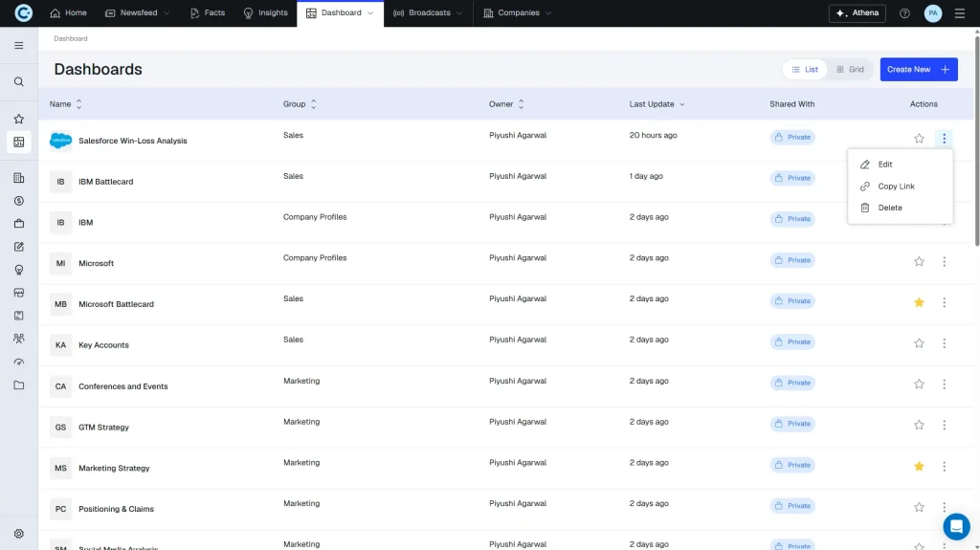Open actions menu for GTM Strategy row

[944, 425]
